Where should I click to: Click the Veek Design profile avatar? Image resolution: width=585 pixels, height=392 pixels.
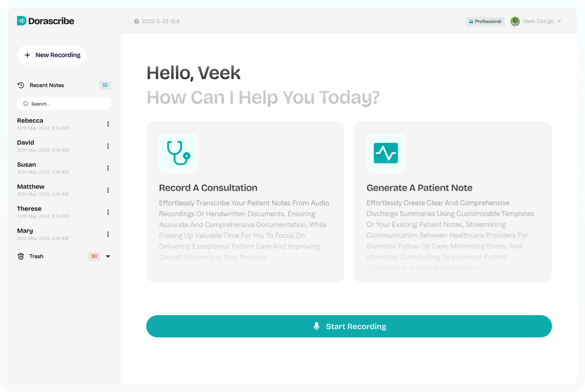pos(515,21)
